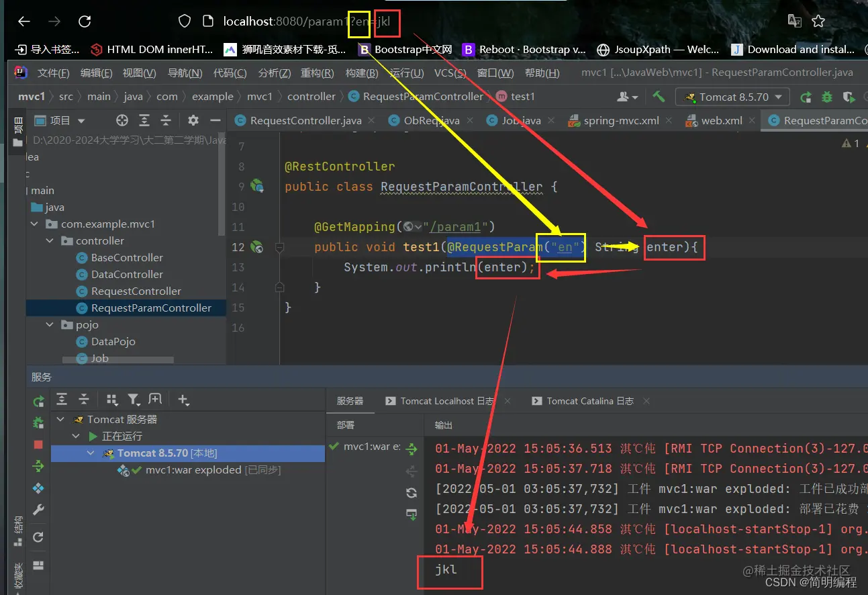The width and height of the screenshot is (868, 595).
Task: Open the 运行(U) menu
Action: (x=406, y=73)
